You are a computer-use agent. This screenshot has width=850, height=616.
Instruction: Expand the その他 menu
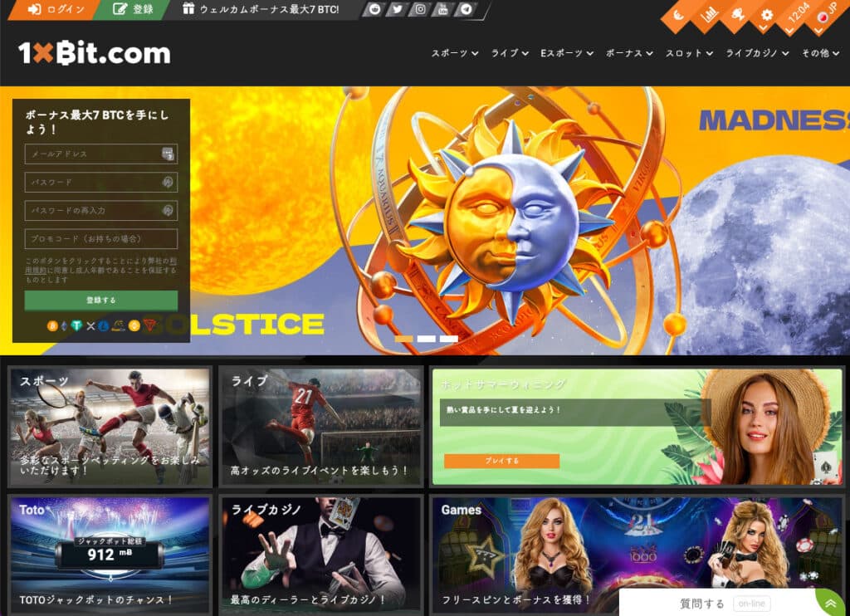pos(821,53)
